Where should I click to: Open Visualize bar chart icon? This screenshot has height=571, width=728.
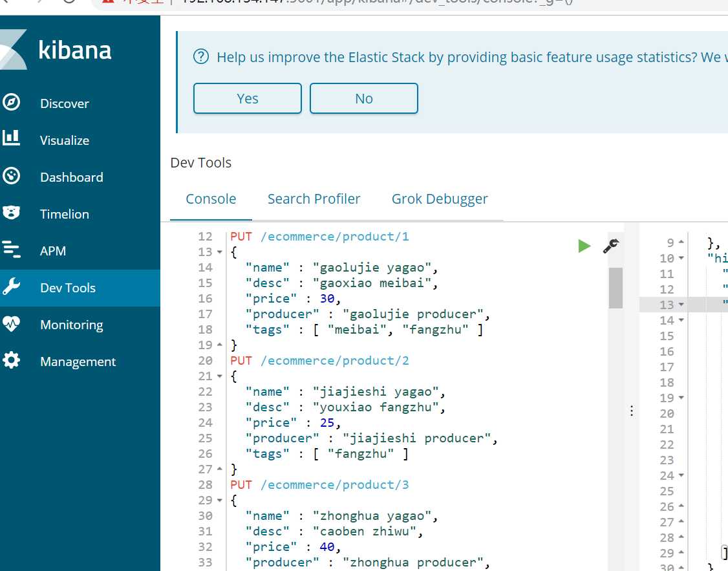click(11, 138)
